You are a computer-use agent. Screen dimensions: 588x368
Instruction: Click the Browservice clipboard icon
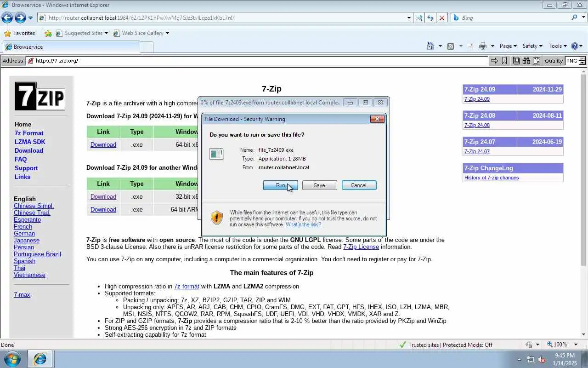click(536, 61)
